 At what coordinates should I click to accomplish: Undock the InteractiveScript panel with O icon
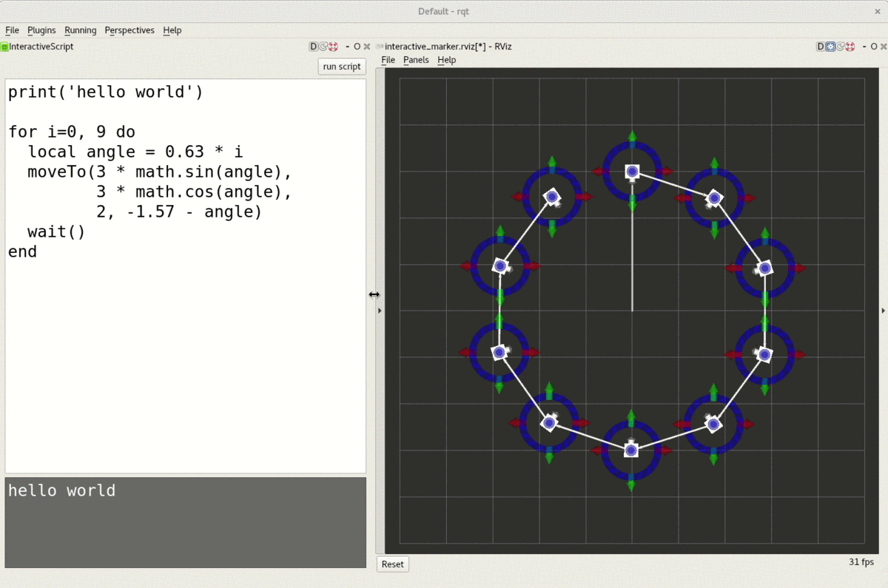[x=357, y=47]
